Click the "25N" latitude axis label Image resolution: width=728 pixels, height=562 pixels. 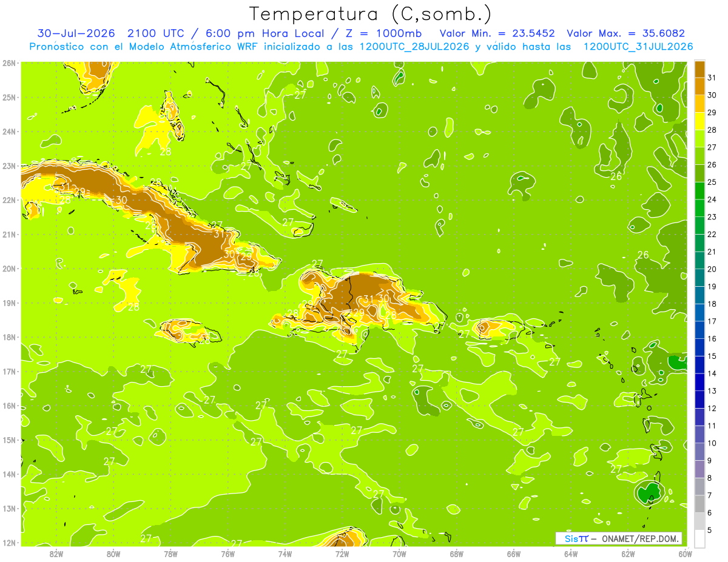click(x=8, y=97)
